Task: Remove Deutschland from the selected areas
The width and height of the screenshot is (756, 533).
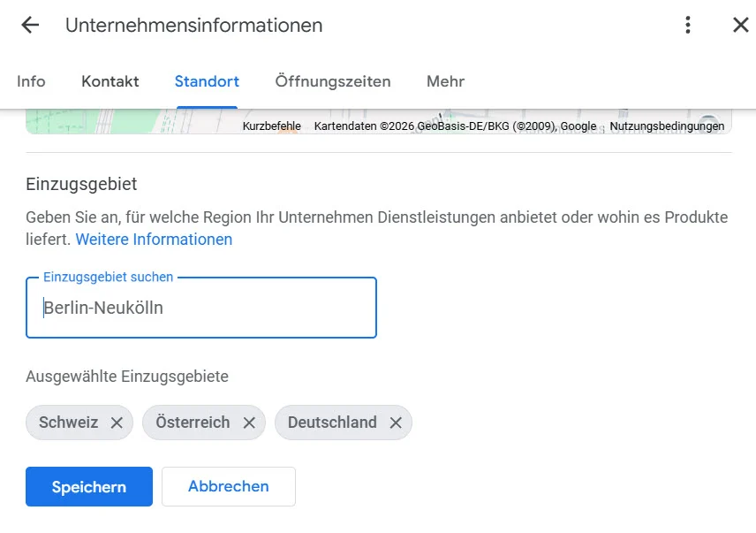Action: 397,423
